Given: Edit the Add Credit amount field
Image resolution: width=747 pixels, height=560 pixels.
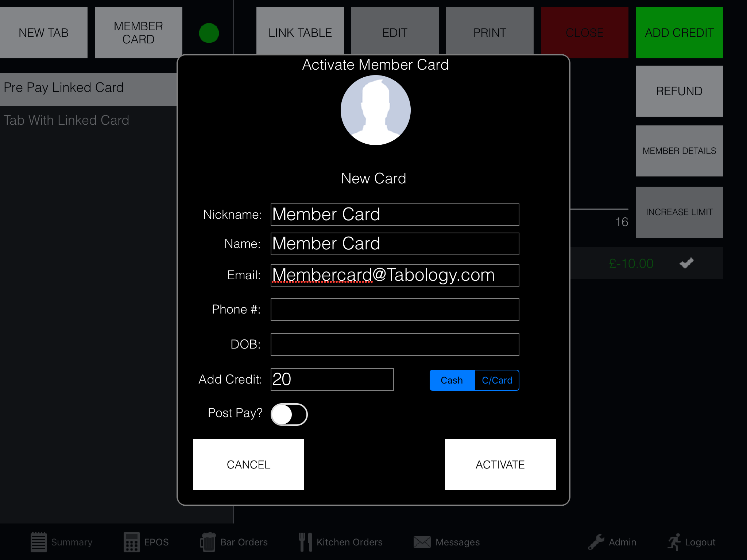Looking at the screenshot, I should (332, 380).
